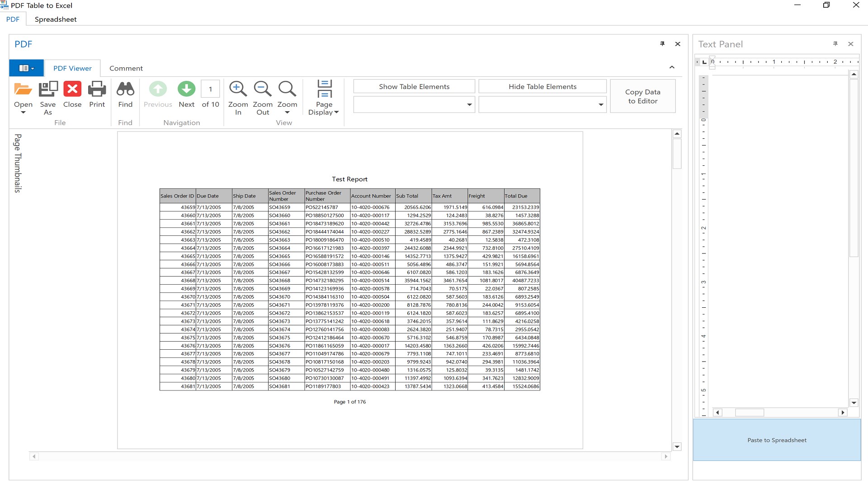
Task: Pin the Text Panel
Action: click(835, 44)
